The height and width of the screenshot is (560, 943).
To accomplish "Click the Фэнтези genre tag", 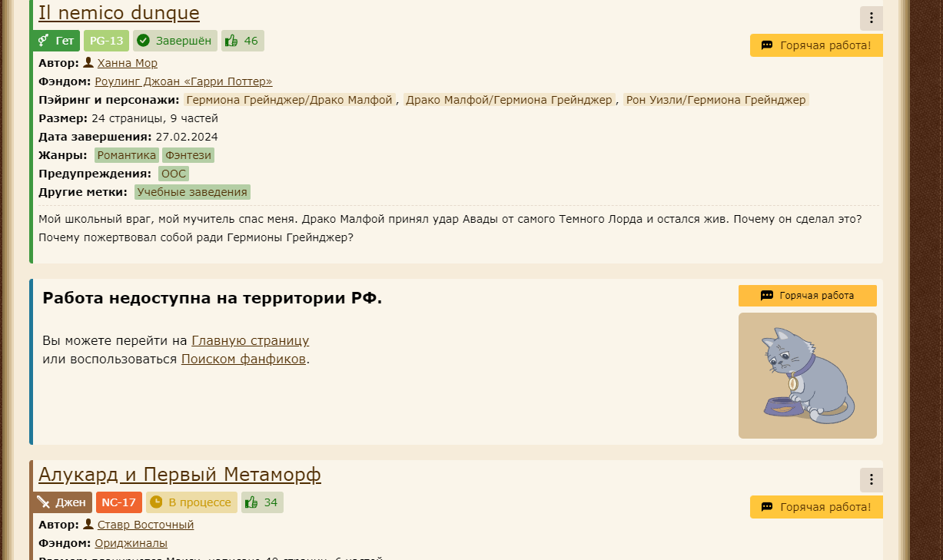I will [x=188, y=155].
